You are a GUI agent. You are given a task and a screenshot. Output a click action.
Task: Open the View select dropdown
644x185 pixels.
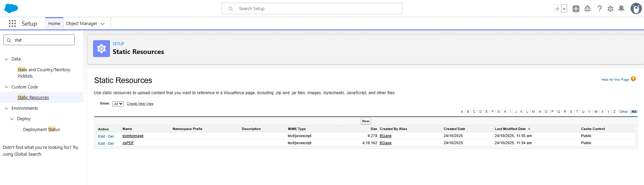[118, 104]
